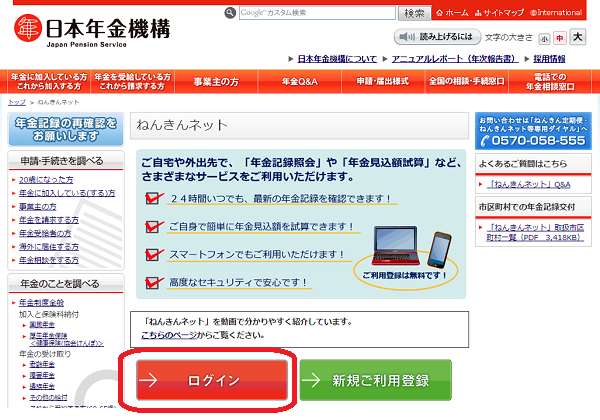Click the スマートフォンでも checkmark icon
Viewport: 600px width, 420px height.
click(154, 254)
